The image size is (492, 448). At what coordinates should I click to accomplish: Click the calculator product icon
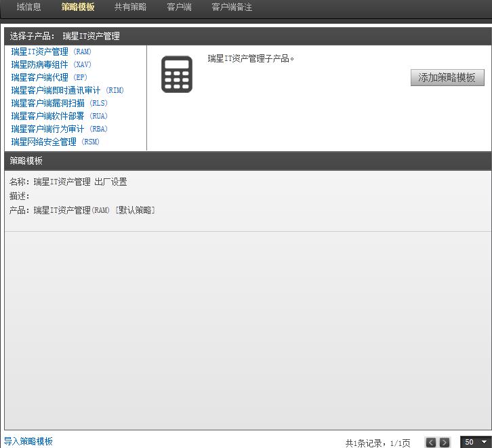177,75
